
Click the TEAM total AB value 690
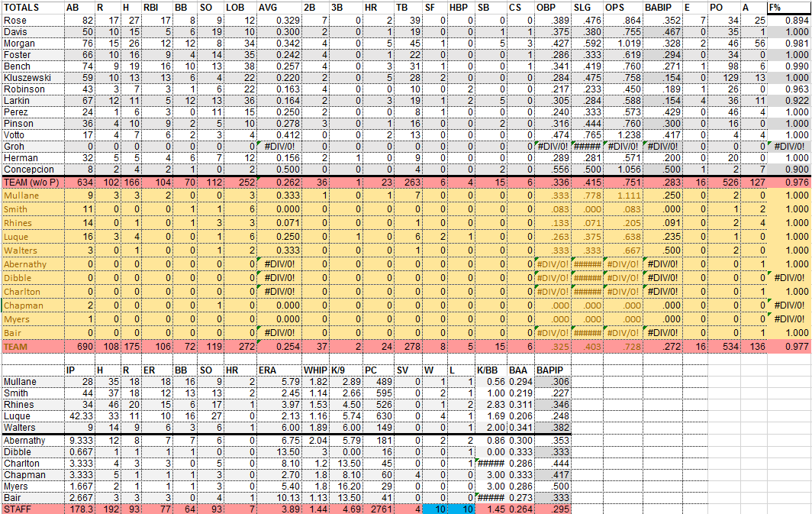click(79, 346)
